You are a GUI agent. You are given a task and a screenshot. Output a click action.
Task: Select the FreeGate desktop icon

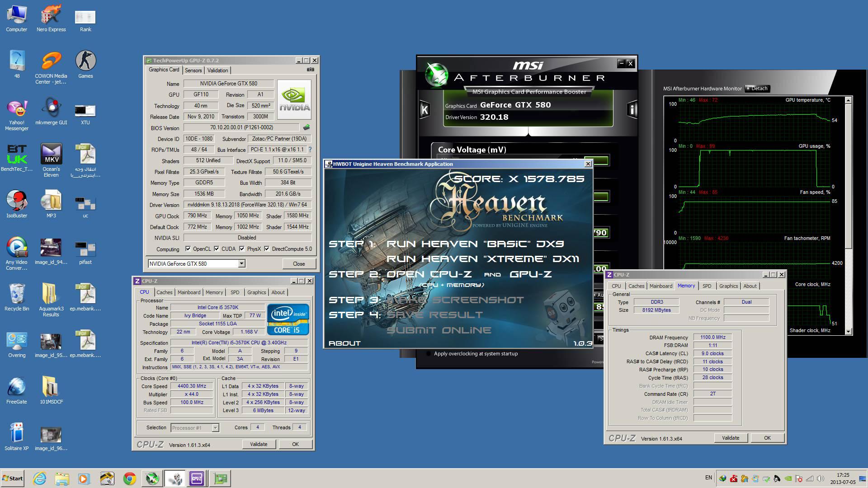pos(17,391)
